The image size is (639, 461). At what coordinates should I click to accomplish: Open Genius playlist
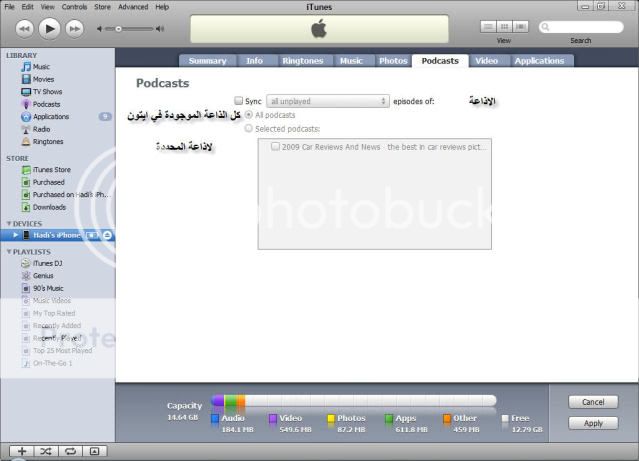pyautogui.click(x=43, y=276)
